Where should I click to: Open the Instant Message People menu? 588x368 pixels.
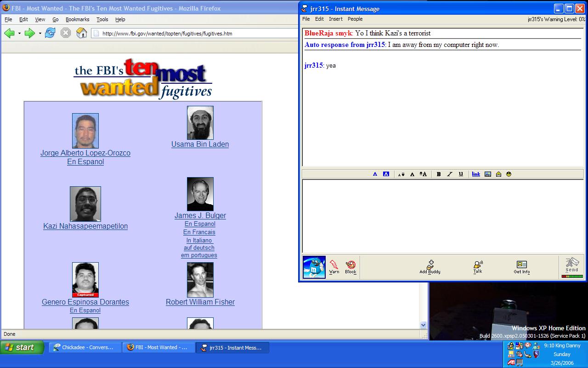pos(355,19)
